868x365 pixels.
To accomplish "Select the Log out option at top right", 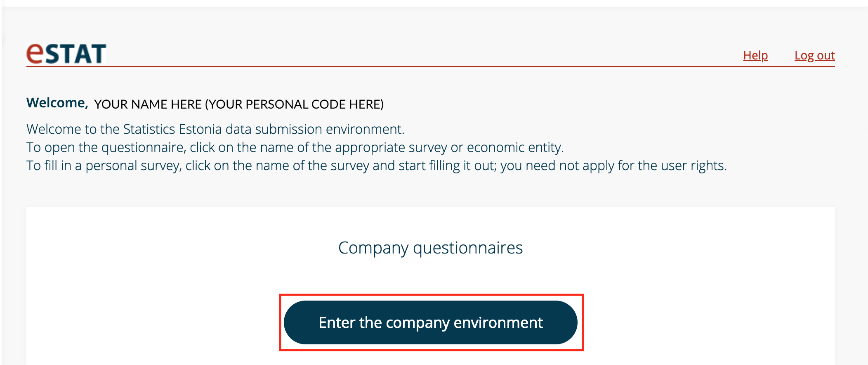I will tap(814, 55).
